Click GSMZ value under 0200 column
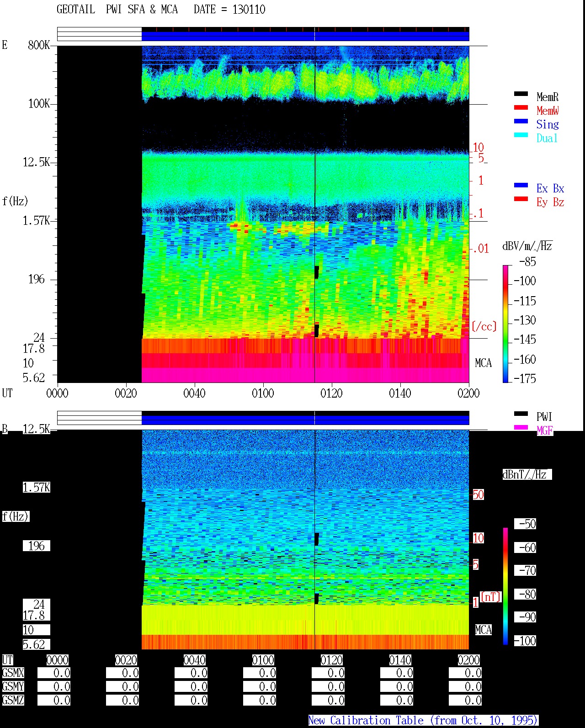Image resolution: width=585 pixels, height=728 pixels. tap(465, 700)
